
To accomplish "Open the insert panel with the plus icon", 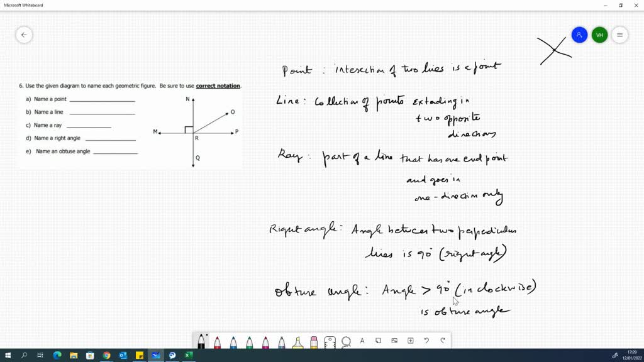I will [409, 341].
